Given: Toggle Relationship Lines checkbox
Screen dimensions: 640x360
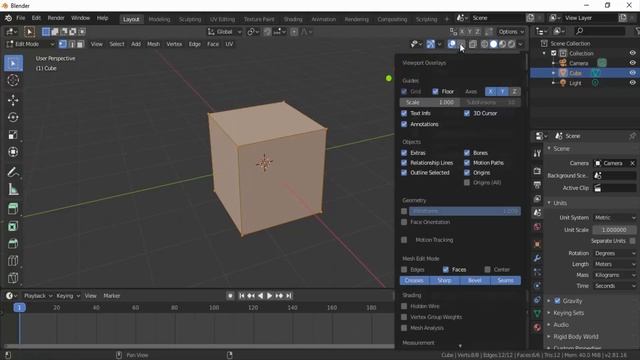Looking at the screenshot, I should click(x=404, y=162).
